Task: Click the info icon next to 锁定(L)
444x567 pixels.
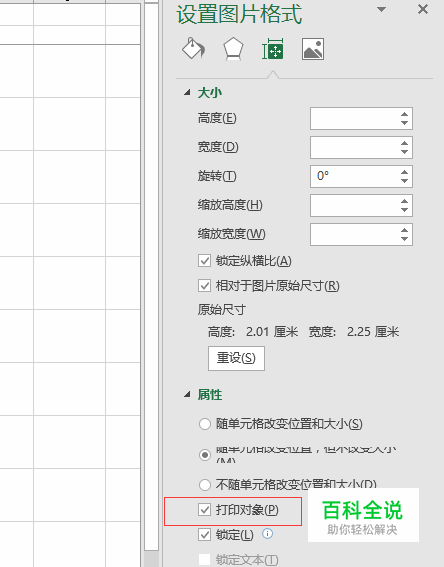Action: click(x=267, y=534)
